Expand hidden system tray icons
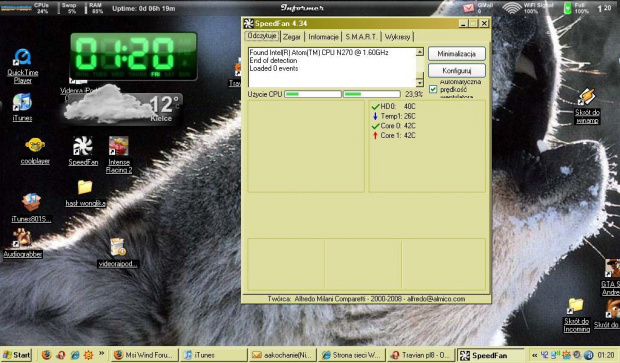This screenshot has height=363, width=620. pos(535,355)
